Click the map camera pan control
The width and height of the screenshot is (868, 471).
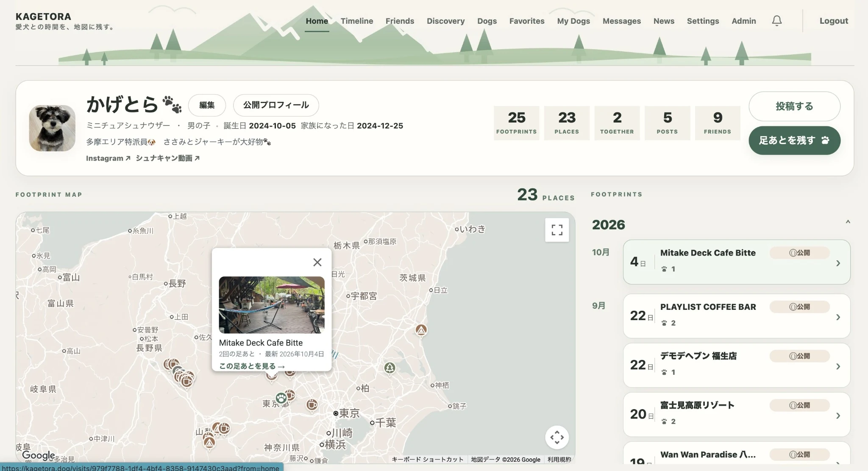pos(557,437)
